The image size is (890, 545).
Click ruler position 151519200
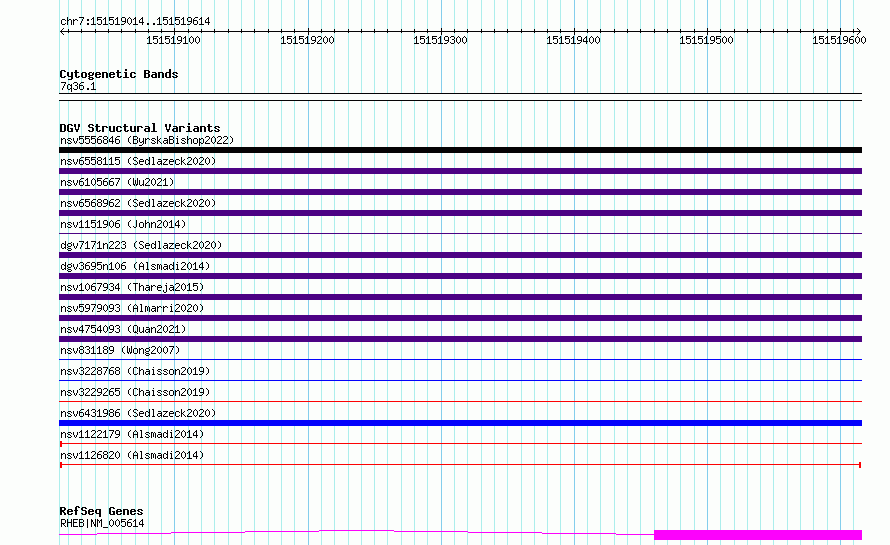pos(307,40)
